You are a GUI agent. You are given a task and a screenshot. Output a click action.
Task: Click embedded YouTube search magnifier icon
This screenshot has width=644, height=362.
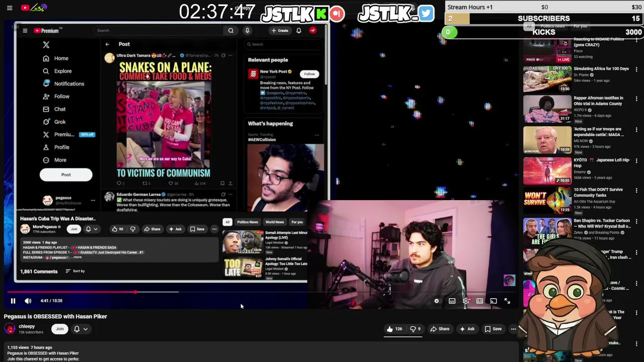tap(231, 31)
